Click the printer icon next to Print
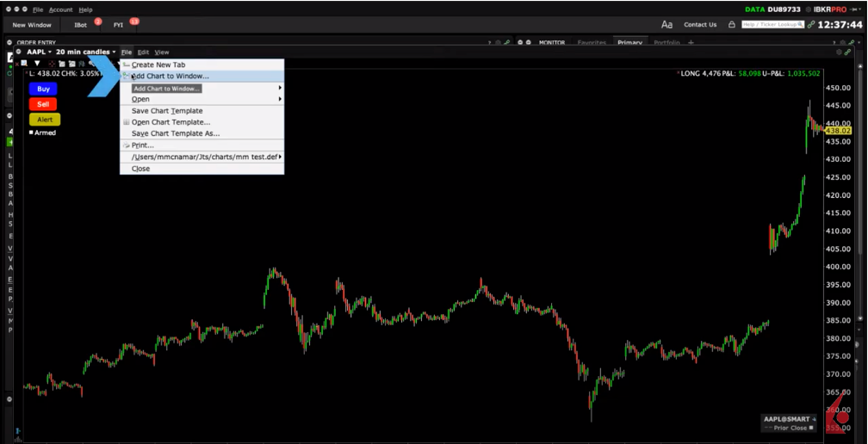The width and height of the screenshot is (868, 444). pyautogui.click(x=126, y=145)
